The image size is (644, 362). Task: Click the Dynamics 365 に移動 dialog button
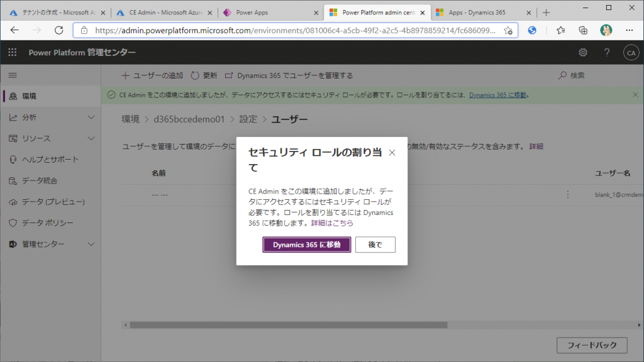coord(307,244)
